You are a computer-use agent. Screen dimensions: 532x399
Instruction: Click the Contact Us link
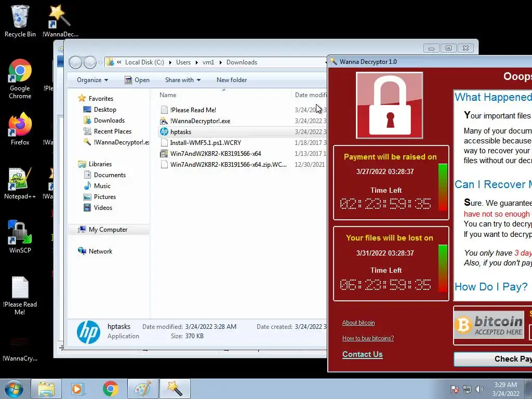pos(362,354)
